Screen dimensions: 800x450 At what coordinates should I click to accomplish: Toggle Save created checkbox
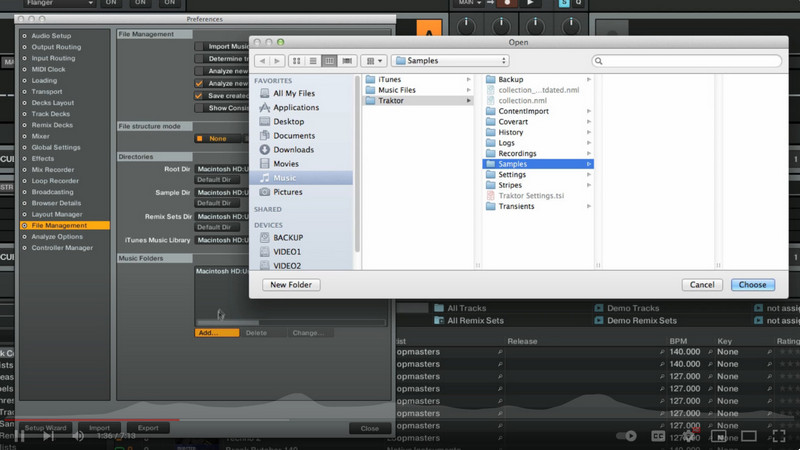199,95
